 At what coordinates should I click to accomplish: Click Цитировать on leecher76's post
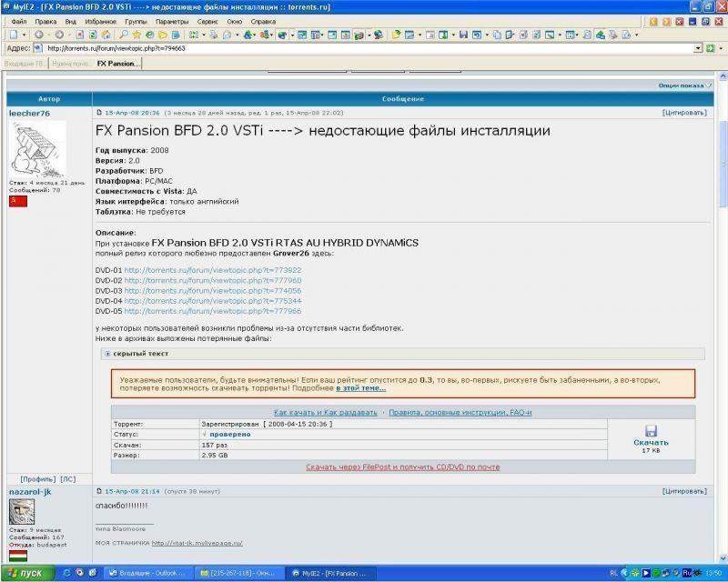coord(684,113)
